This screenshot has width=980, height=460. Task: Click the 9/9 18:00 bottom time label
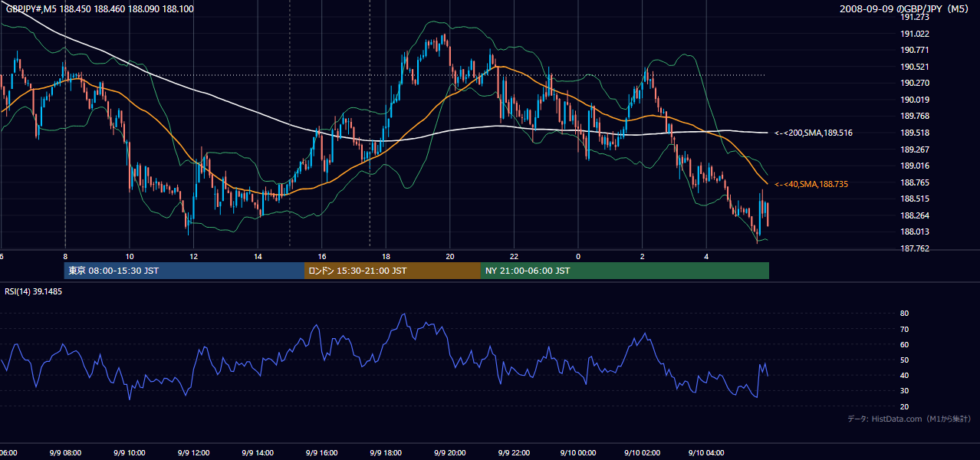point(386,453)
